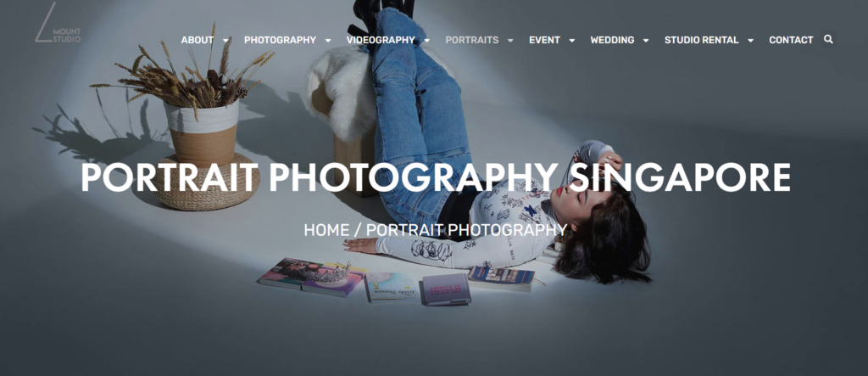Open the Photography menu item
The image size is (868, 376).
280,40
